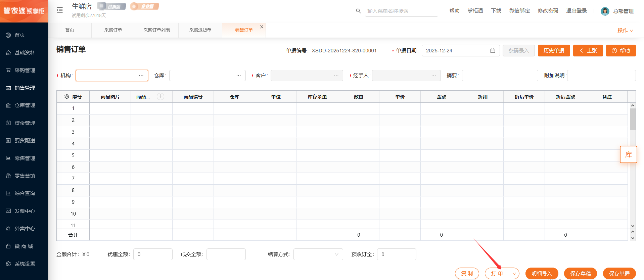Switch to the 采购订单 tab
The width and height of the screenshot is (644, 280).
pyautogui.click(x=113, y=30)
